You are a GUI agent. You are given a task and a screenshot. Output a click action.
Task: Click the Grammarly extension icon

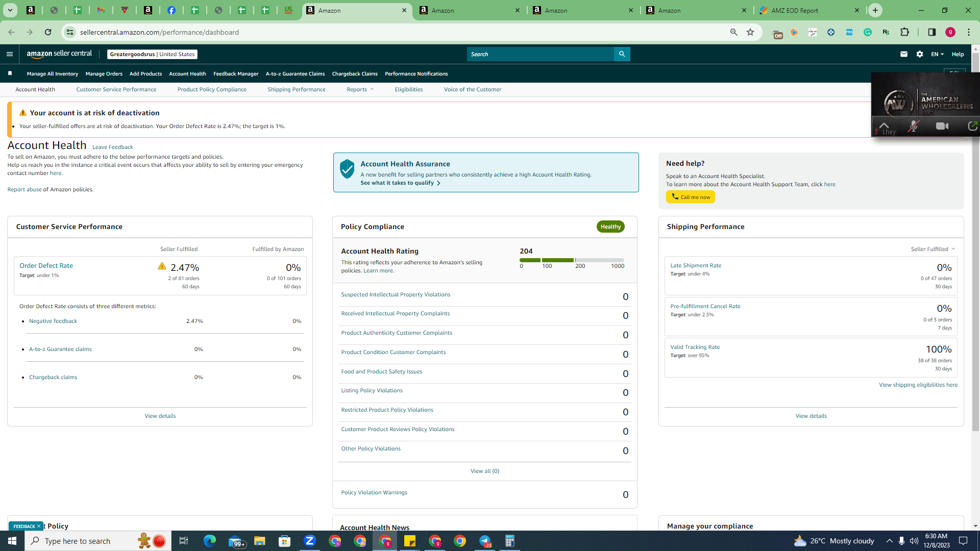point(868,32)
